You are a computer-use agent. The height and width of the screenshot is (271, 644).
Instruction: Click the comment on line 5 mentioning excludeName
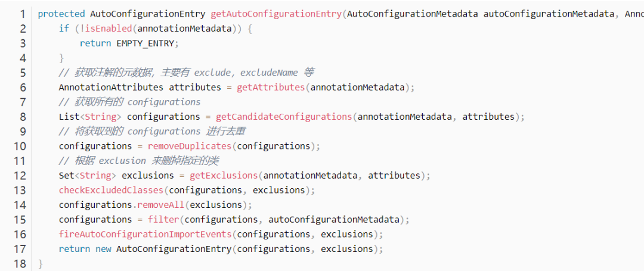pyautogui.click(x=187, y=73)
